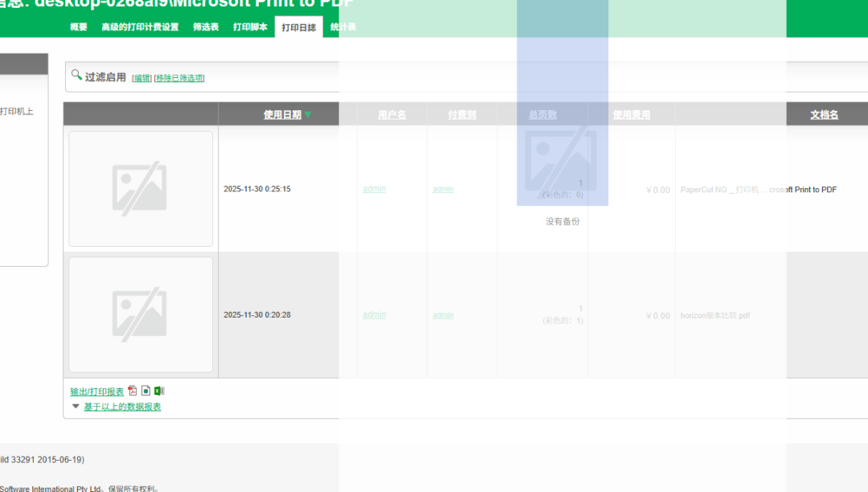Sort the log by 文档名 header
Screen dimensions: 868x492
point(824,115)
